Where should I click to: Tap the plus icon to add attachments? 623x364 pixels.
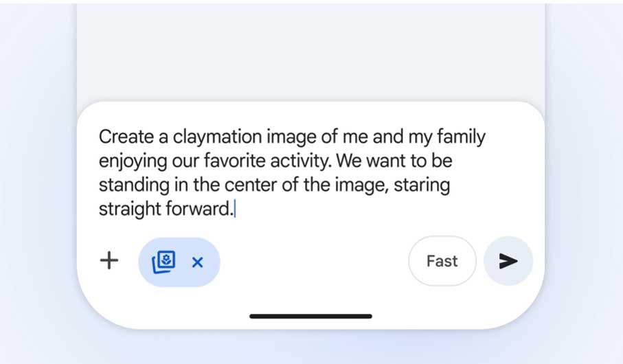click(109, 261)
